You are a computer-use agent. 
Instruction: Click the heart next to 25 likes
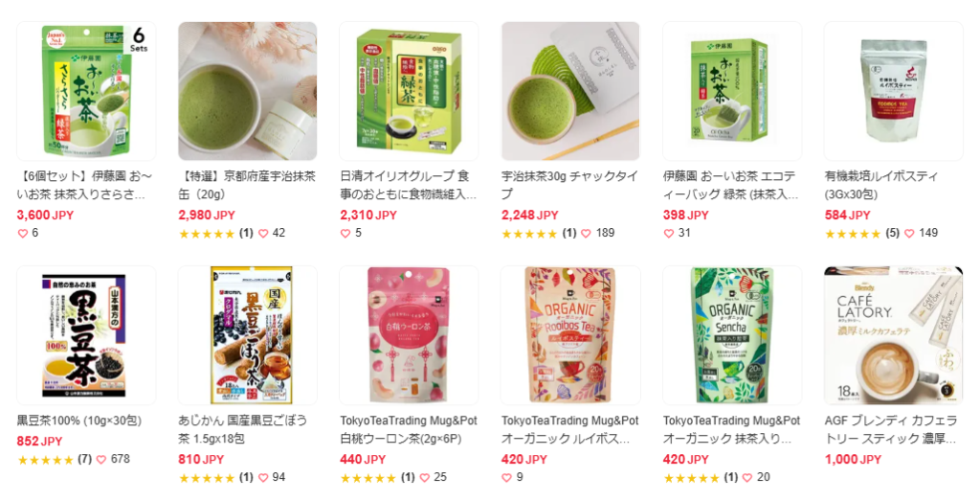pyautogui.click(x=425, y=478)
